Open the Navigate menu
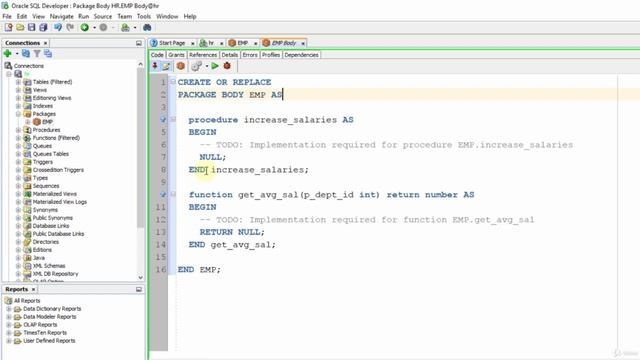Viewport: 640px width, 360px height. click(x=62, y=16)
